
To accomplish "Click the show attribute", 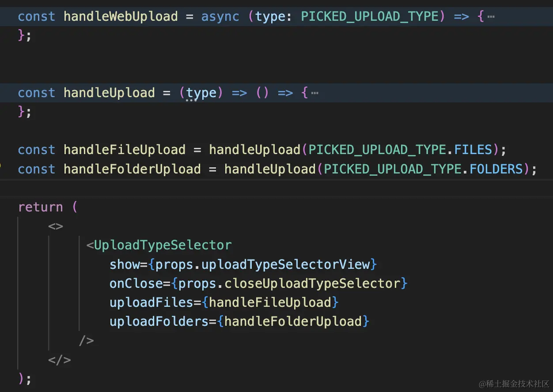I will click(x=125, y=264).
